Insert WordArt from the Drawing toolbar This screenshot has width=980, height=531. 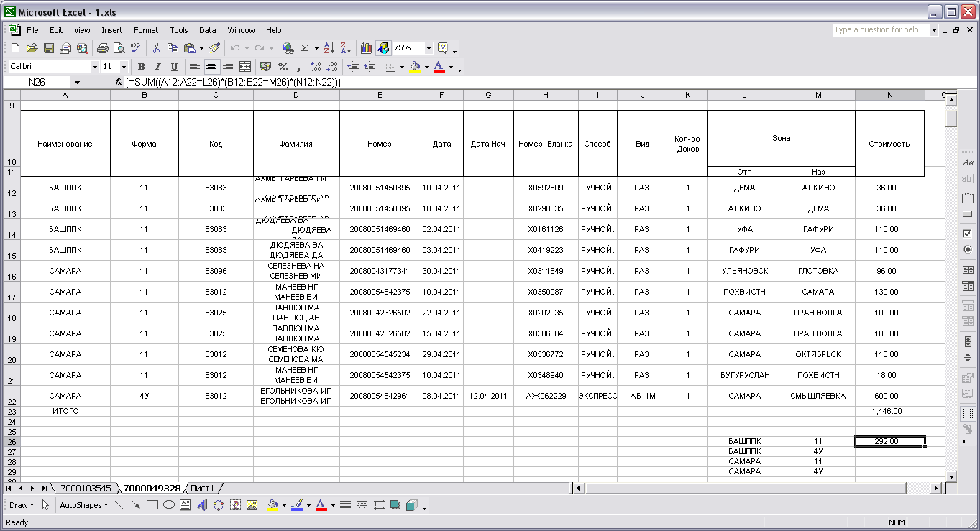201,505
